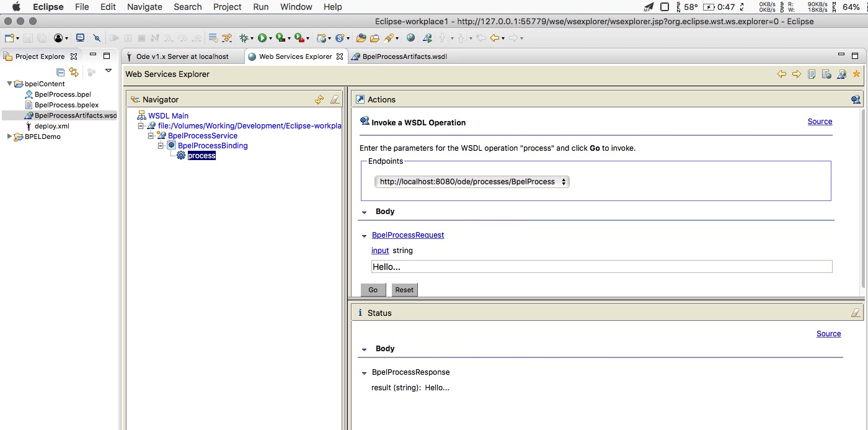868x430 pixels.
Task: Open the Project menu
Action: point(228,7)
